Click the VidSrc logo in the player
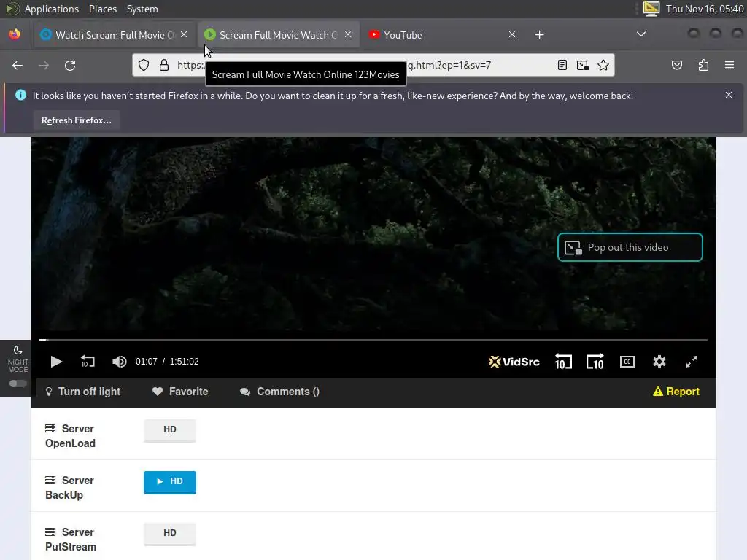 coord(514,362)
